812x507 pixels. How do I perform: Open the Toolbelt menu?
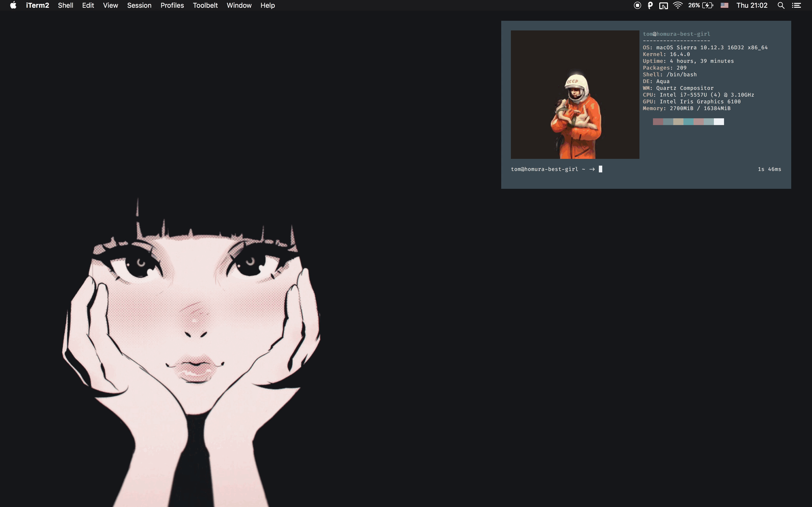click(205, 5)
